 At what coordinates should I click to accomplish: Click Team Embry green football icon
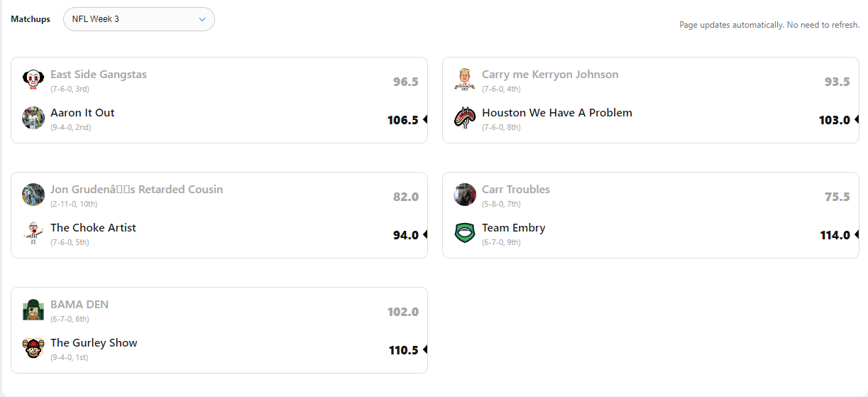click(465, 233)
